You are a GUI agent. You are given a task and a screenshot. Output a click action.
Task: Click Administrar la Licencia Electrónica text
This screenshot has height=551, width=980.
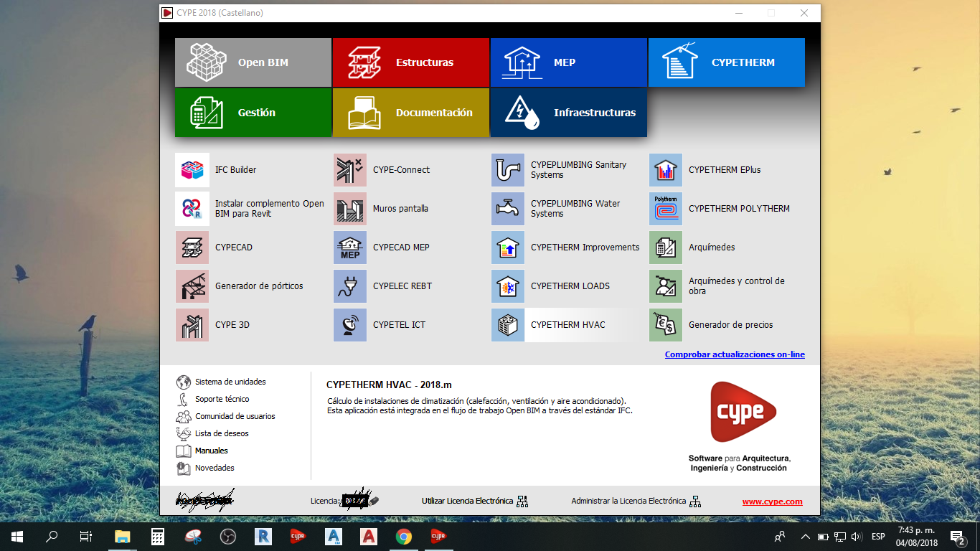point(628,501)
